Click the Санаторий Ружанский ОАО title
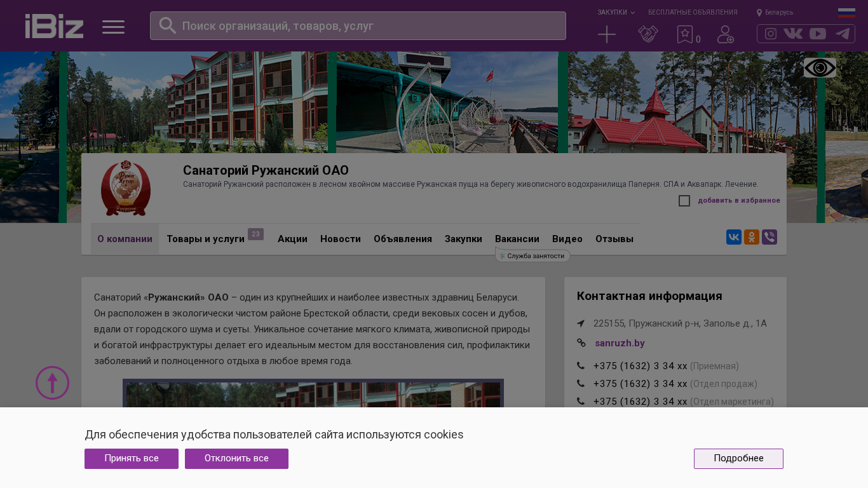Image resolution: width=868 pixels, height=488 pixels. pyautogui.click(x=266, y=170)
